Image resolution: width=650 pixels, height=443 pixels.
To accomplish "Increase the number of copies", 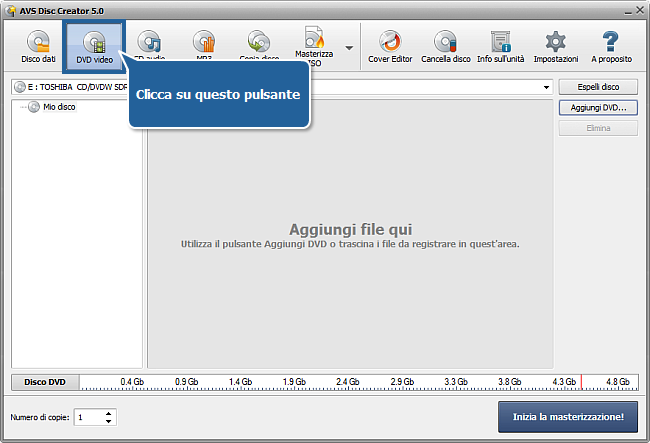I will click(x=109, y=414).
